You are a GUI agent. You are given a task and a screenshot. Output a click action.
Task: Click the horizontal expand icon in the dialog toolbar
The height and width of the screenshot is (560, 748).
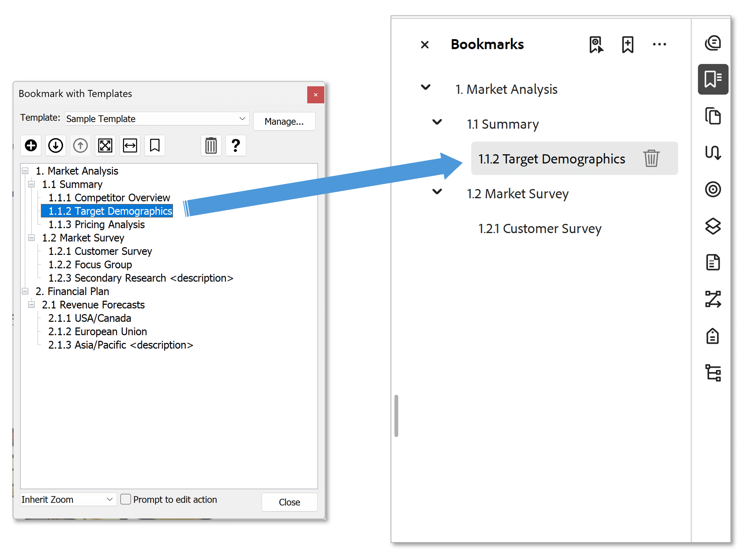(x=129, y=145)
